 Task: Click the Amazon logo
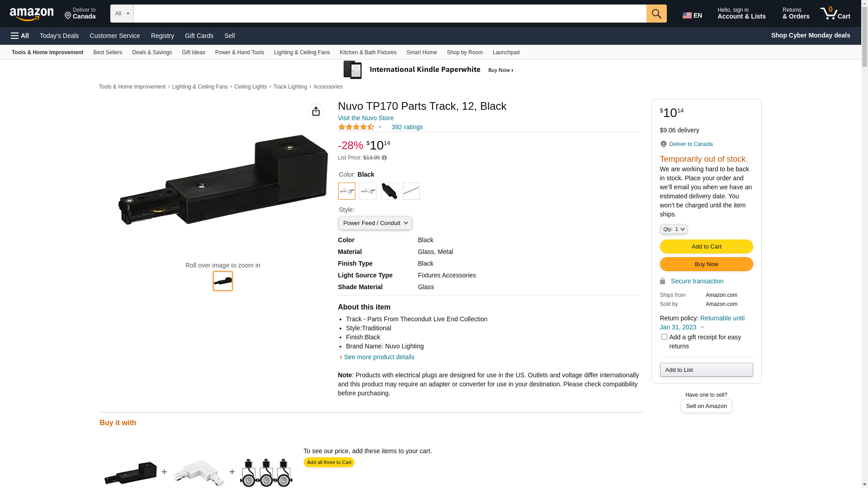click(32, 14)
